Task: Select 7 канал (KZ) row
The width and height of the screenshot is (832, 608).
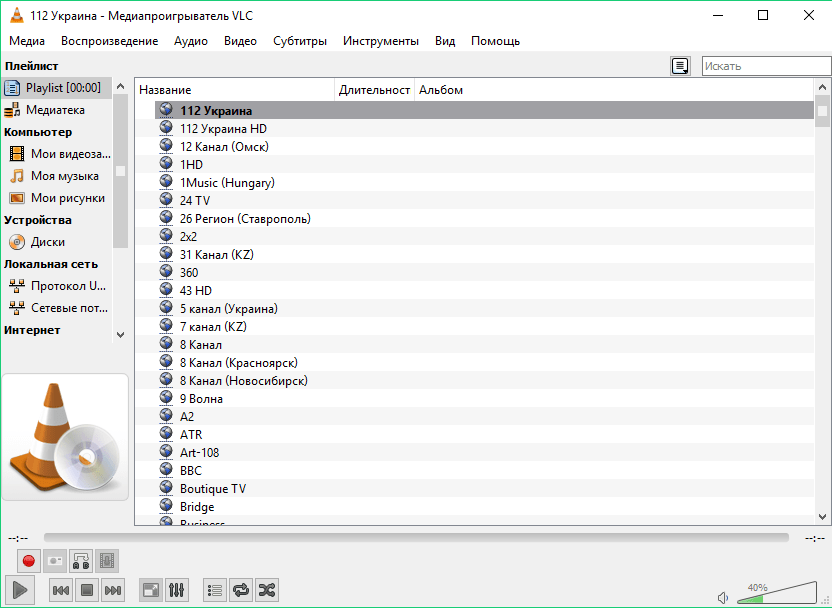Action: click(474, 327)
